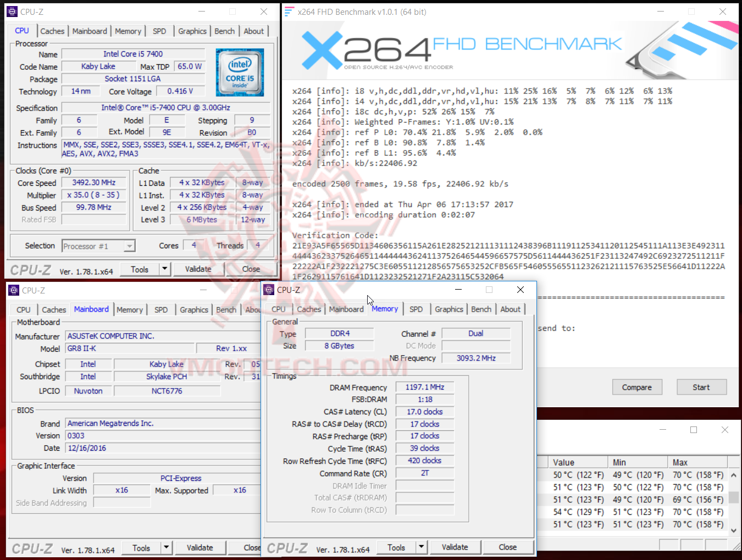
Task: Click the Intel Core i5 inside logo
Action: [240, 72]
